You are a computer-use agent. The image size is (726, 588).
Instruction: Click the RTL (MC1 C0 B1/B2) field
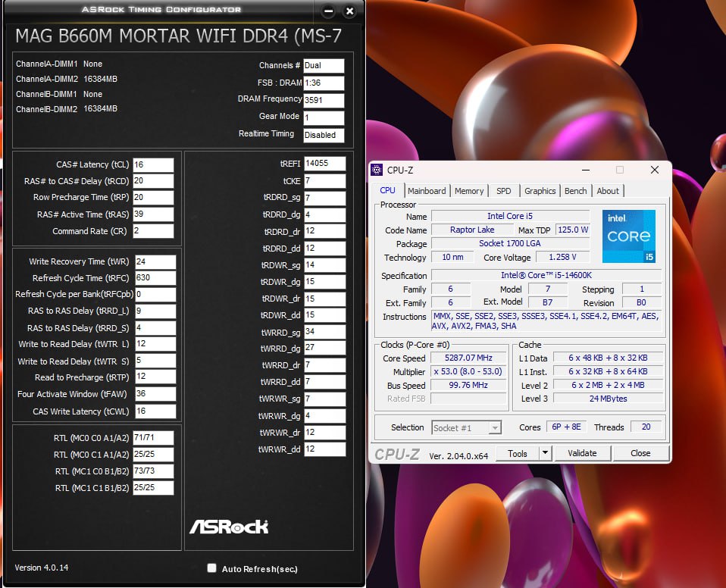click(153, 471)
